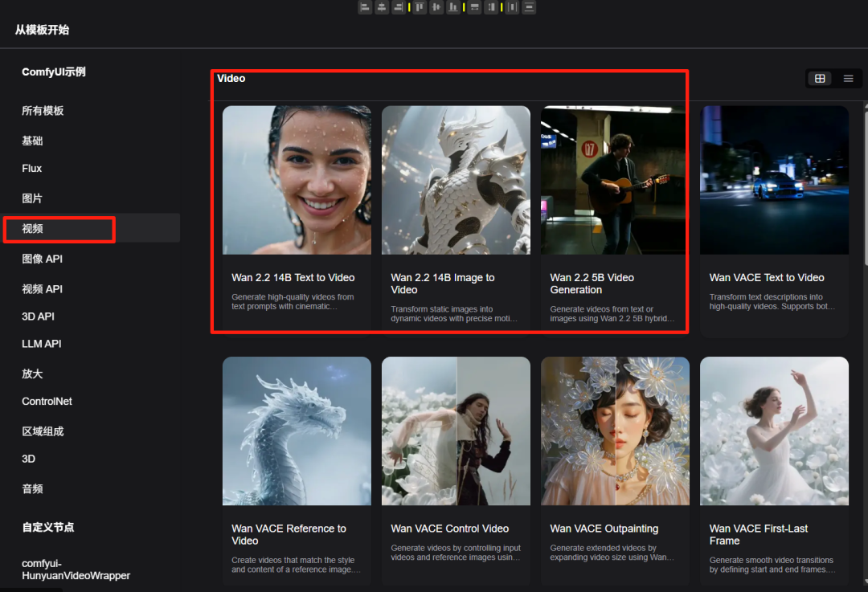This screenshot has height=592, width=868.
Task: Click the 'Wan VACE Reference to Video' title
Action: point(289,534)
